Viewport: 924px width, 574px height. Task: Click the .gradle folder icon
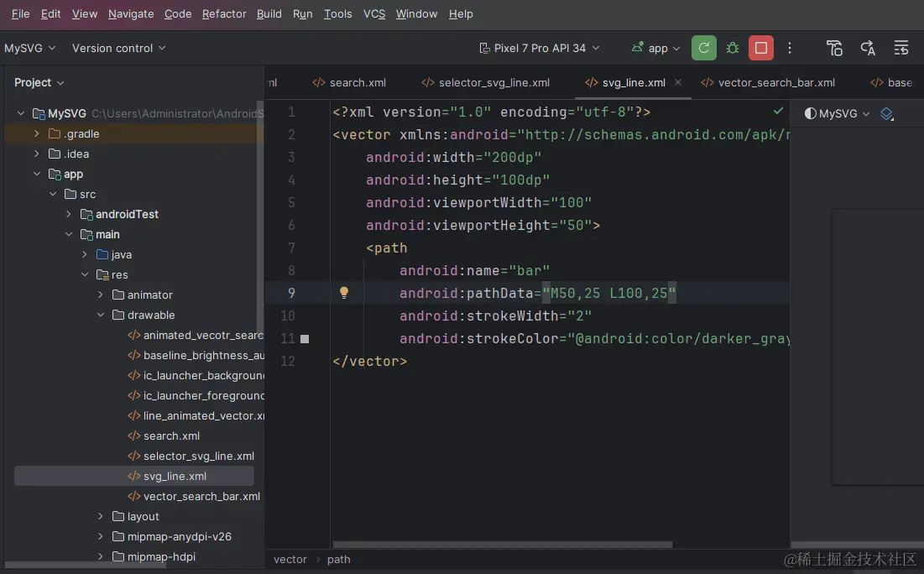(55, 133)
